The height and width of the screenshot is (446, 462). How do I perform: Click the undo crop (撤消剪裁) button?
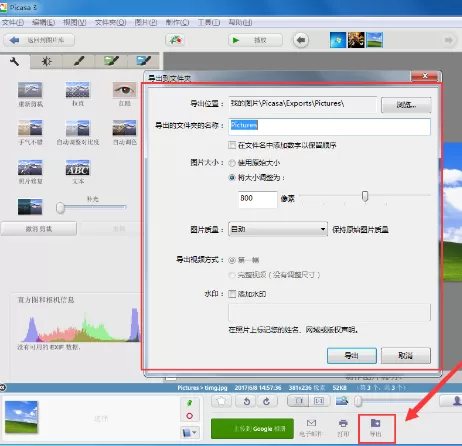point(39,229)
